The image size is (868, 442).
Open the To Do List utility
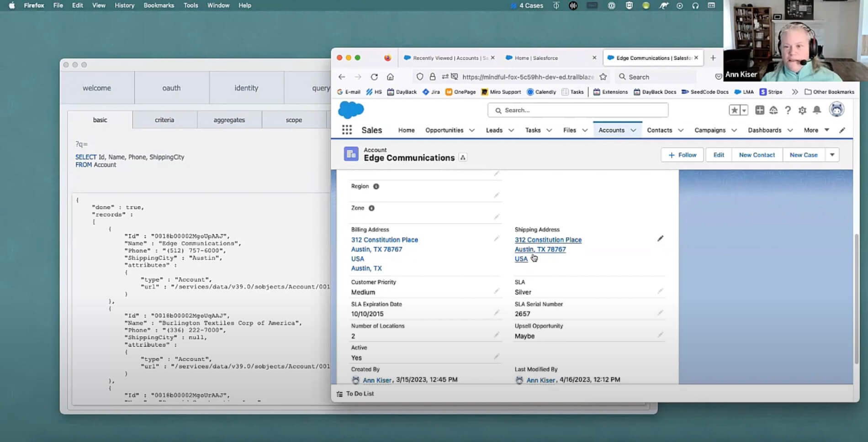[x=355, y=394]
